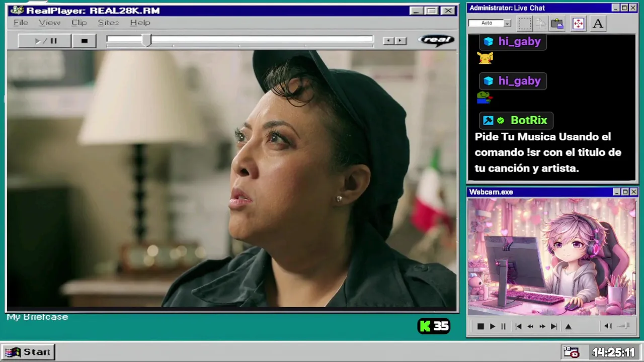This screenshot has width=644, height=362.
Task: Click RealPlayer's play/pause button
Action: pyautogui.click(x=45, y=41)
